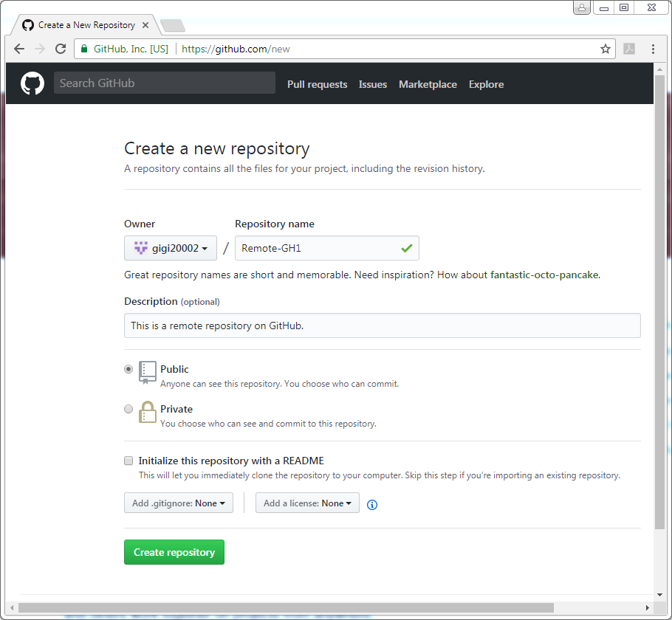
Task: Open Chrome's three-dot menu
Action: click(653, 49)
